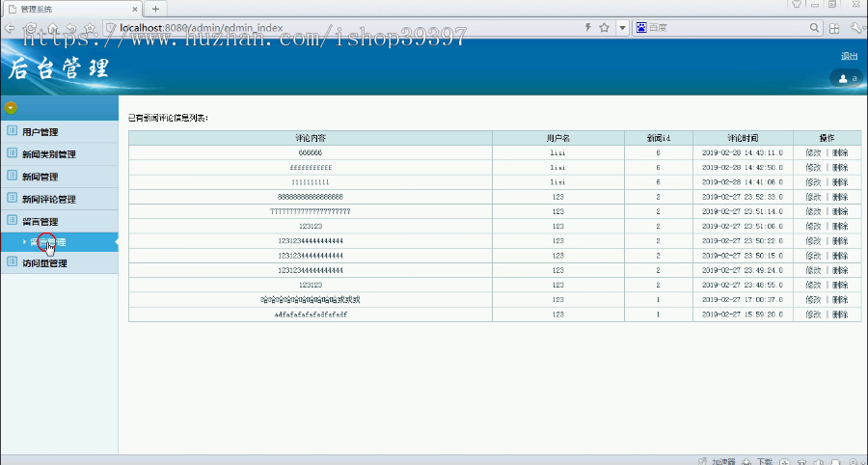The width and height of the screenshot is (868, 465).
Task: Select the 管理系统 browser tab
Action: pyautogui.click(x=72, y=9)
